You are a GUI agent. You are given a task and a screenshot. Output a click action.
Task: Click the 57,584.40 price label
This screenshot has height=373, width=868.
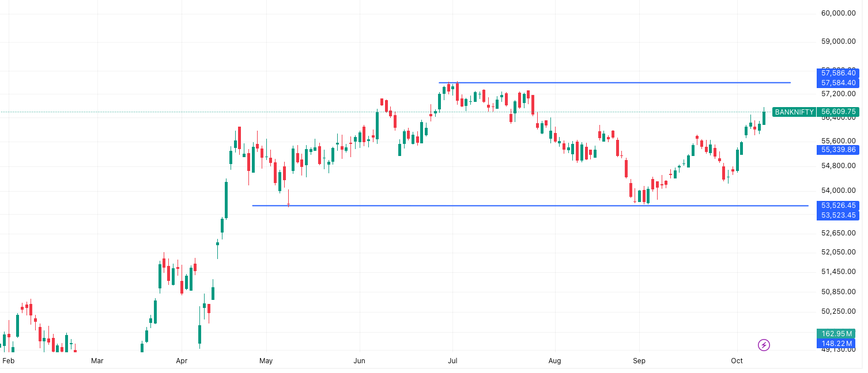(x=838, y=83)
